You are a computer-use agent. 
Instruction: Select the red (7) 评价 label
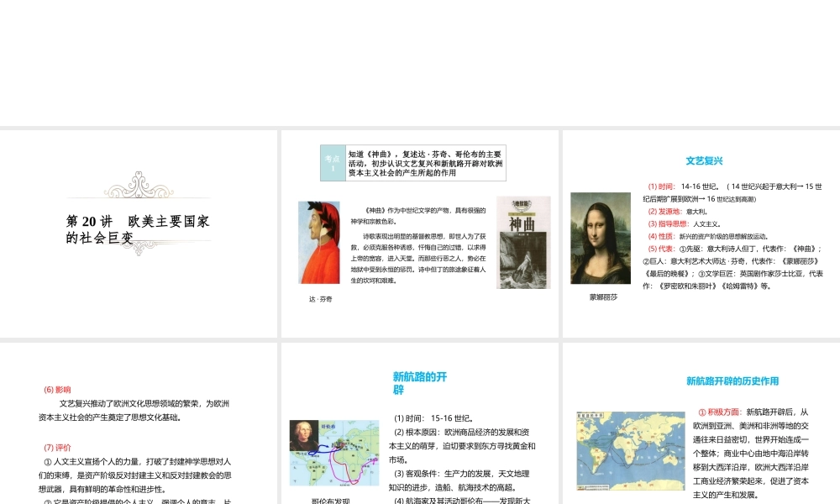[57, 446]
